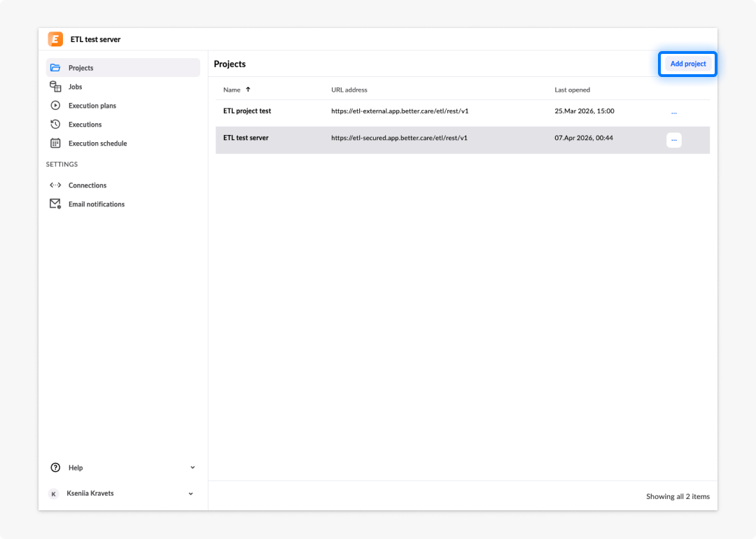Image resolution: width=756 pixels, height=539 pixels.
Task: Click the Projects page heading
Action: pos(230,64)
